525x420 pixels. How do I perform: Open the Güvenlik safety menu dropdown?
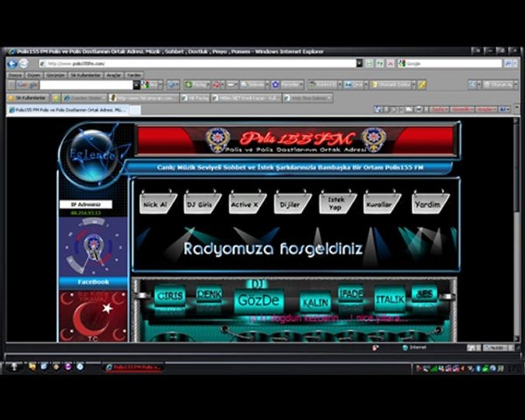click(462, 109)
